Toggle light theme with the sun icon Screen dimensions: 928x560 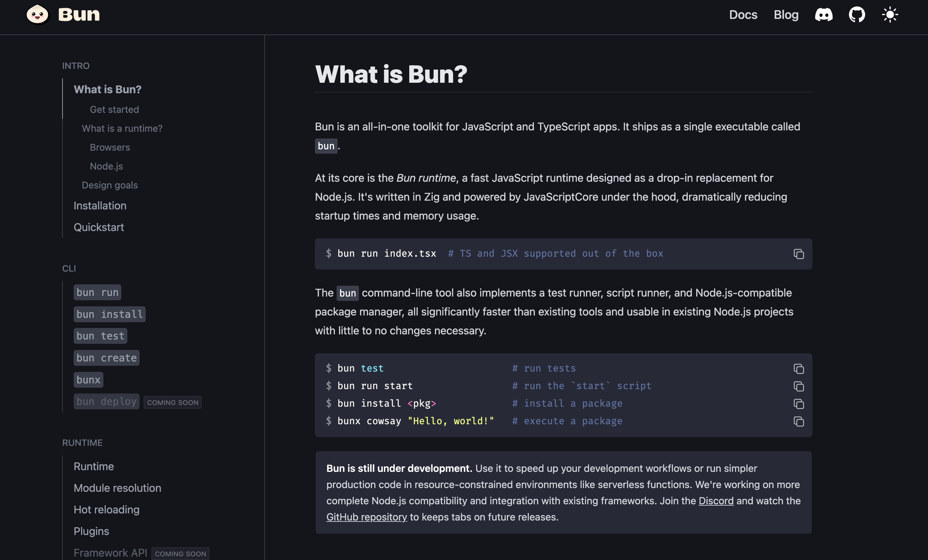pyautogui.click(x=890, y=15)
